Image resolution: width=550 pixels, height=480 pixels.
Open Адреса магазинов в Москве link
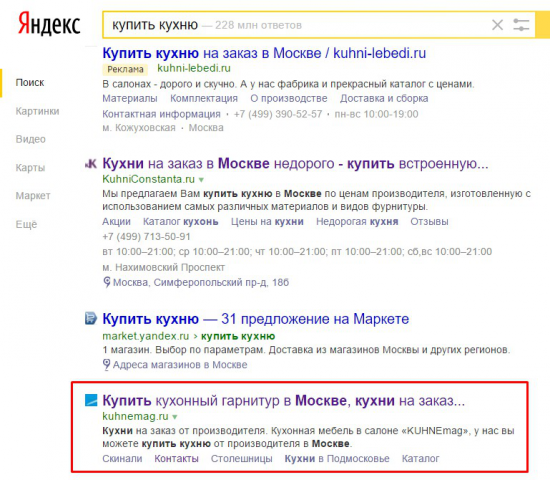point(180,365)
